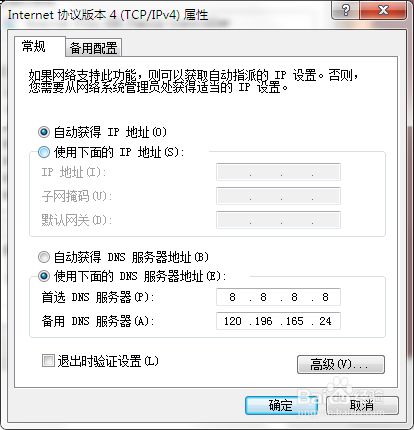The image size is (414, 430).
Task: Switch to the 常规 tab
Action: [33, 46]
